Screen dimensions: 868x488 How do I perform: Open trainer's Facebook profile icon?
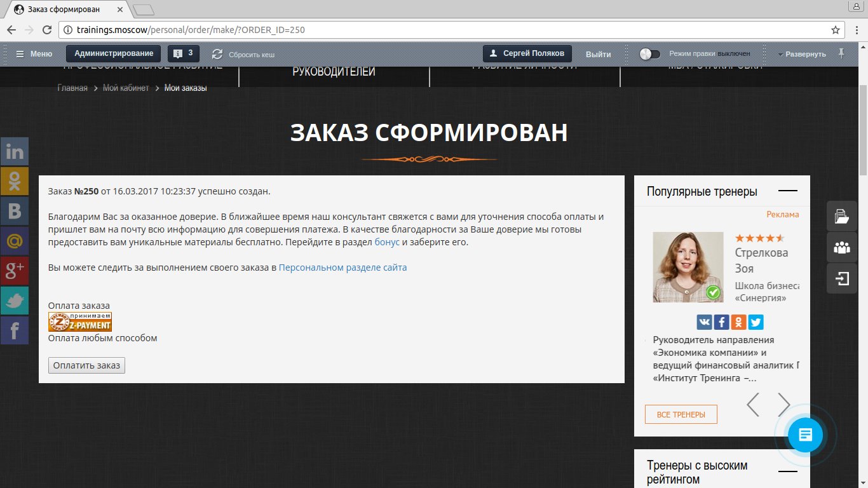[722, 322]
